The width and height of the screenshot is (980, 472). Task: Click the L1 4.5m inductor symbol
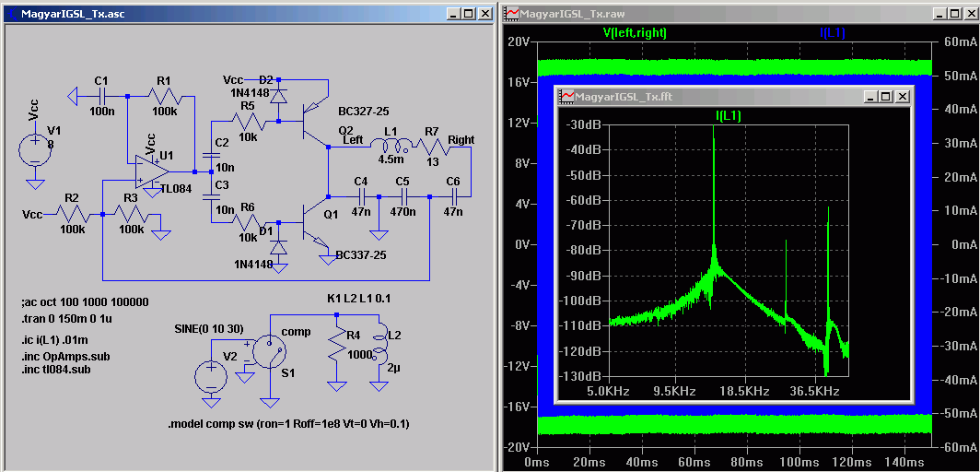pos(391,145)
